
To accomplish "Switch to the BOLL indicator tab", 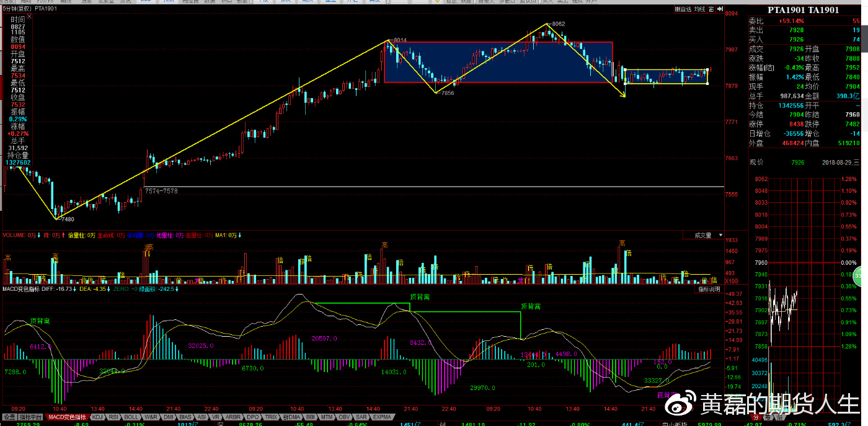I will (x=131, y=417).
